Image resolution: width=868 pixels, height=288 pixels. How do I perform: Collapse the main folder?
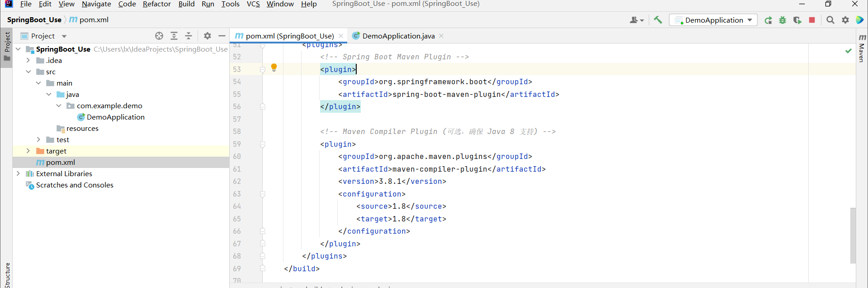[38, 83]
